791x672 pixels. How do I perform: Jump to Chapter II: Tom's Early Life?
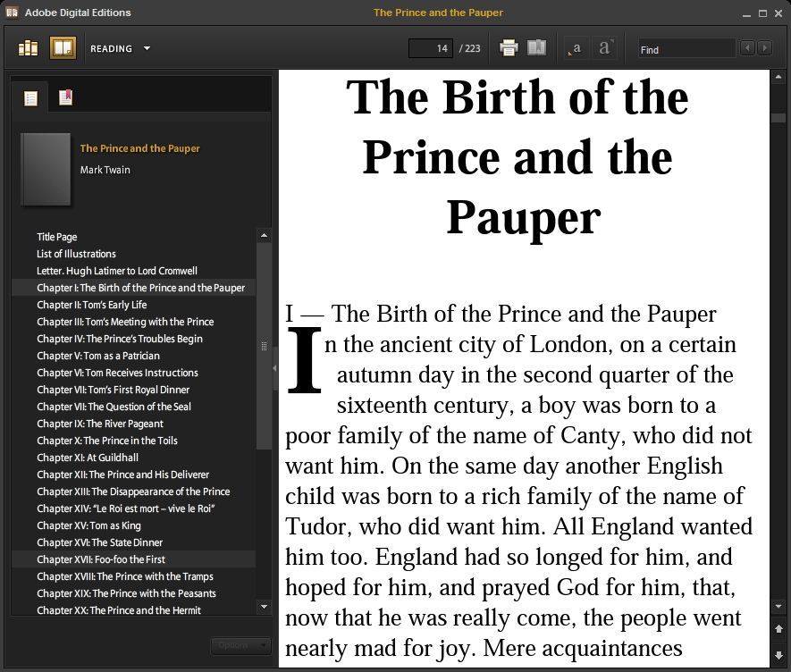(x=92, y=305)
